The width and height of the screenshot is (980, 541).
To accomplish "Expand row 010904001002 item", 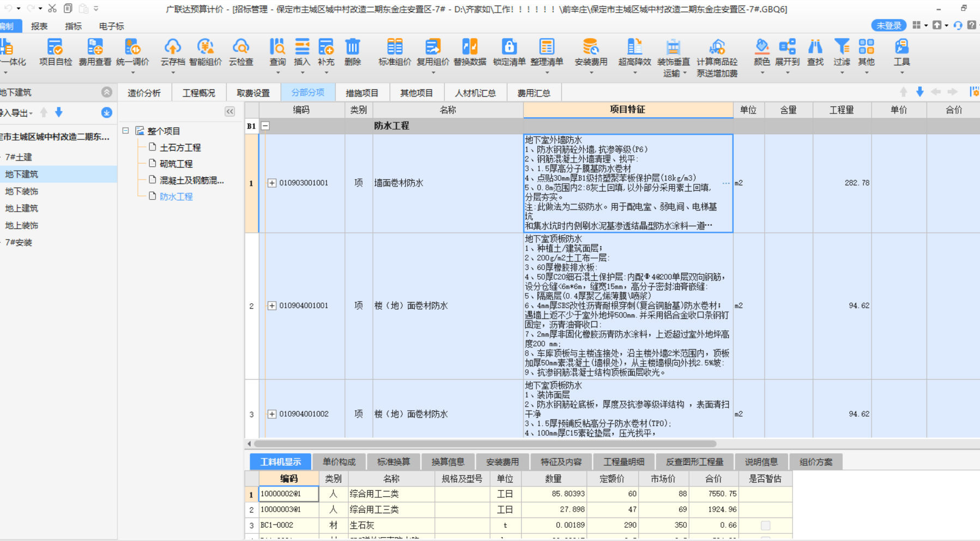I will tap(272, 414).
